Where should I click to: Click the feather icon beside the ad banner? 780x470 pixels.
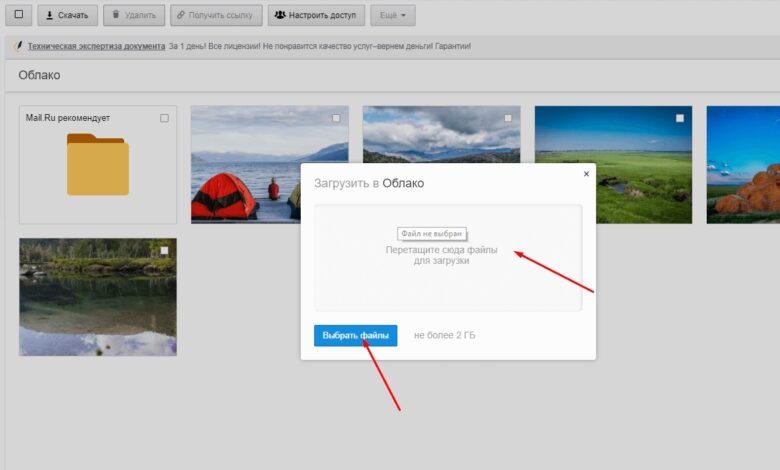click(17, 46)
